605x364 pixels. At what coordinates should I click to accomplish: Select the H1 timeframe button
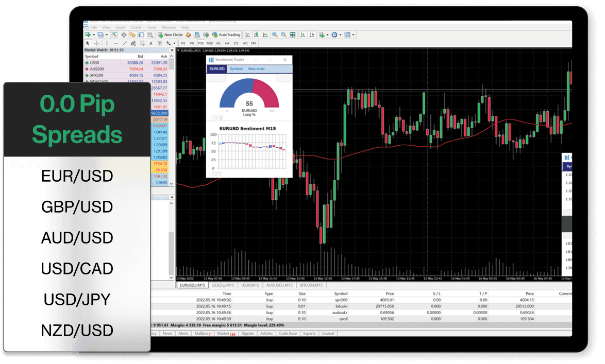[219, 43]
